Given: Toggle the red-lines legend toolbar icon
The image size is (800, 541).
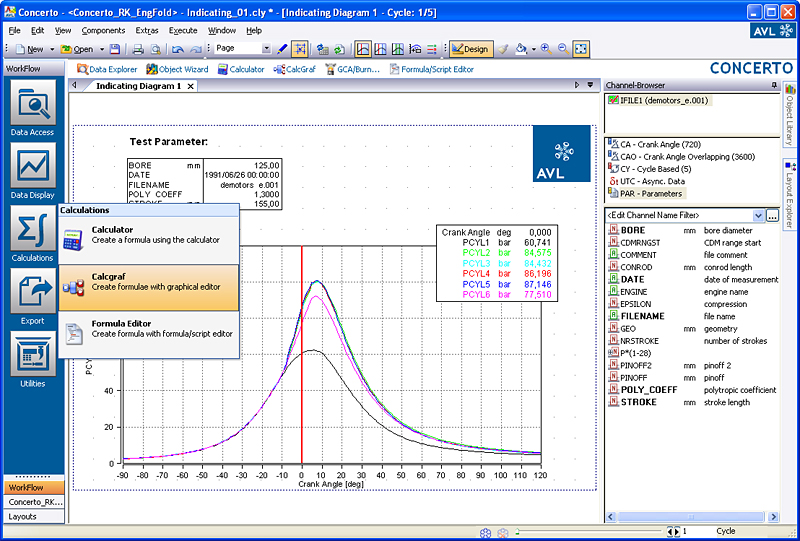Looking at the screenshot, I should pos(432,49).
